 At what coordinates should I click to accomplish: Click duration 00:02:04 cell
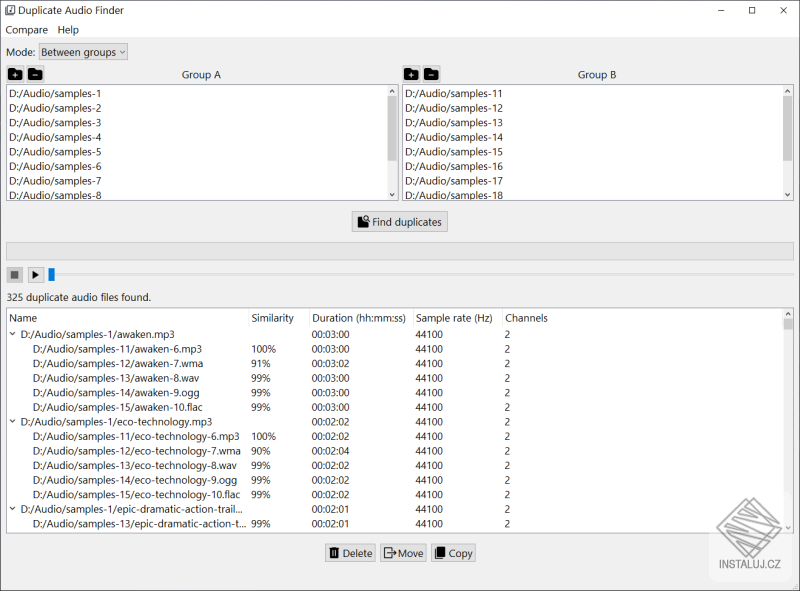coord(331,451)
